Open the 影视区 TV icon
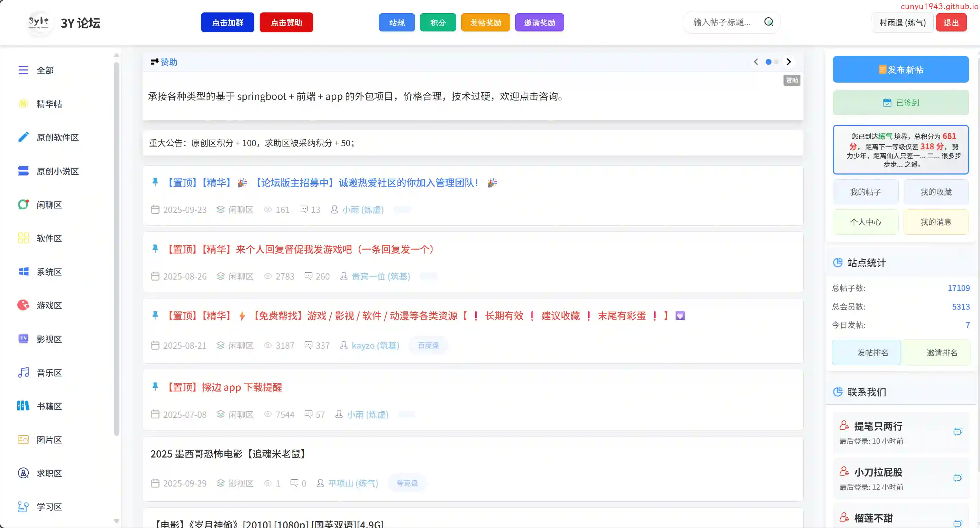The image size is (980, 528). [x=23, y=339]
